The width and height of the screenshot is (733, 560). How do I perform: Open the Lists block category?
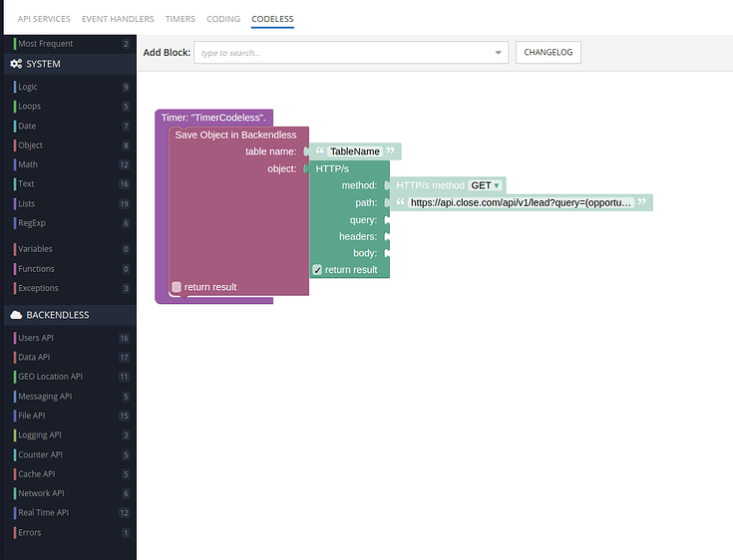70,203
